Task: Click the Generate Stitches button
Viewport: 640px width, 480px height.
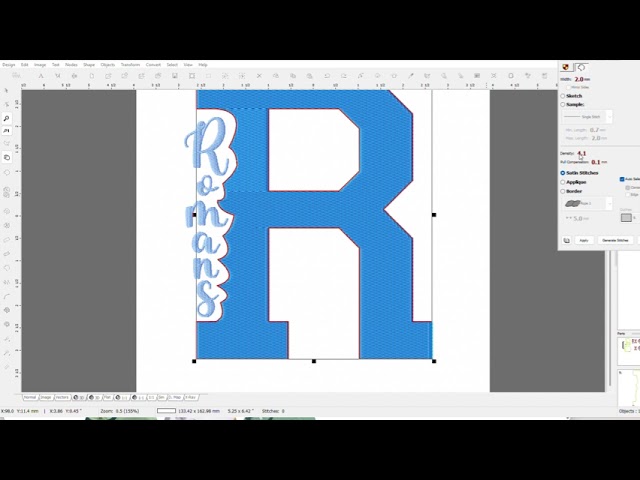Action: coord(615,240)
